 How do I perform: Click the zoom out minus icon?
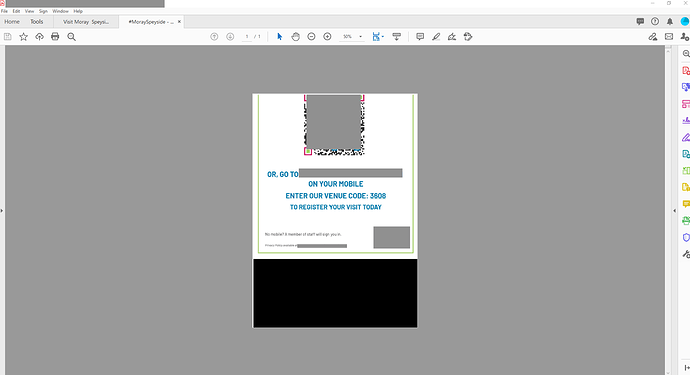[x=311, y=37]
